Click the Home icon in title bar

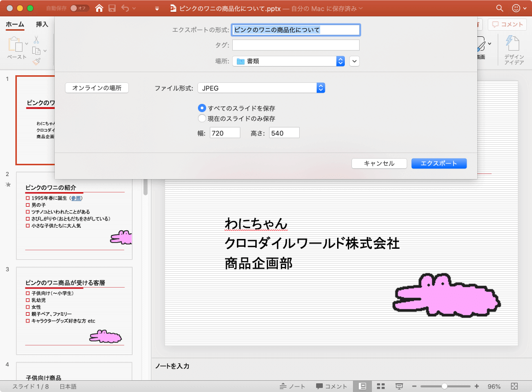(99, 8)
